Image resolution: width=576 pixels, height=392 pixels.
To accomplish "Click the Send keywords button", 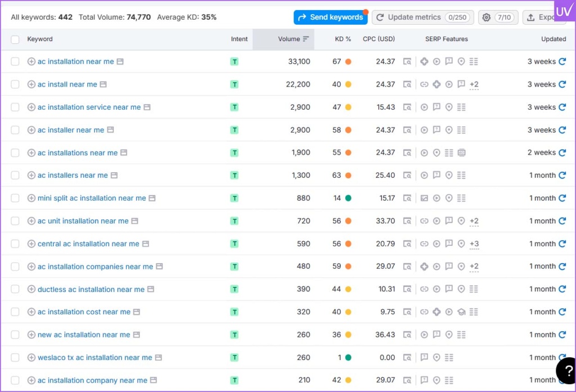I will 330,17.
